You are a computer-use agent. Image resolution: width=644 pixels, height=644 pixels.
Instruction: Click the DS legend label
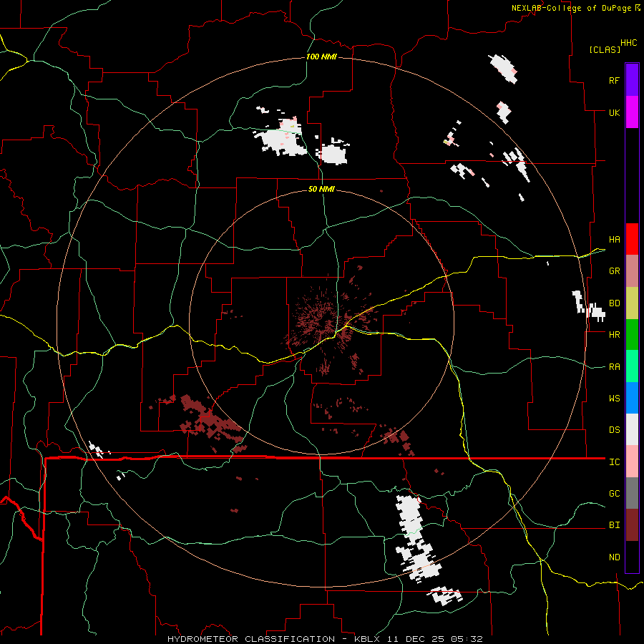tap(615, 430)
